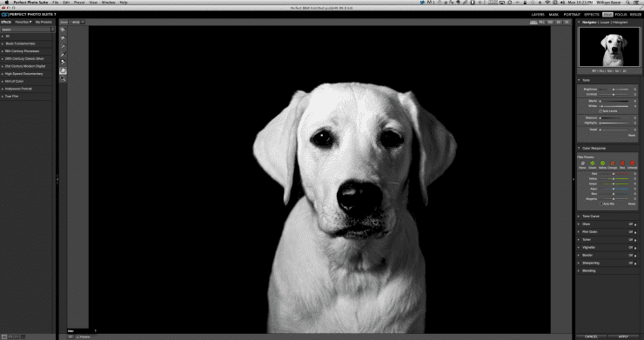
Task: Switch to the My Presets tab
Action: point(44,23)
